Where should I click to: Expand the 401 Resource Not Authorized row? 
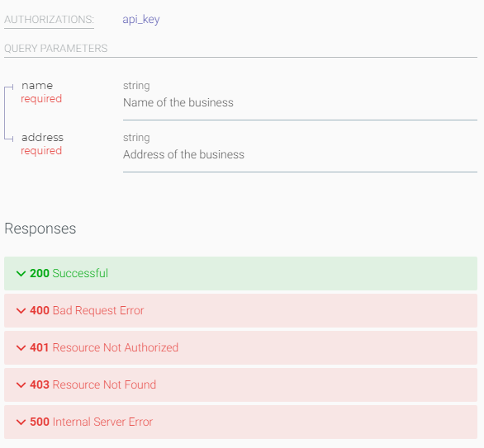point(241,348)
